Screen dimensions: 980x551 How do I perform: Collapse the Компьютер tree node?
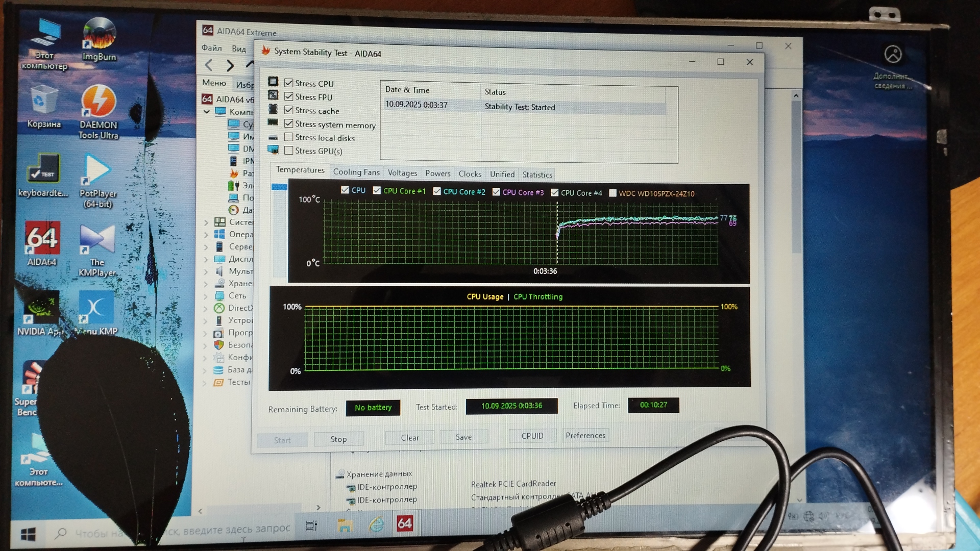click(207, 111)
